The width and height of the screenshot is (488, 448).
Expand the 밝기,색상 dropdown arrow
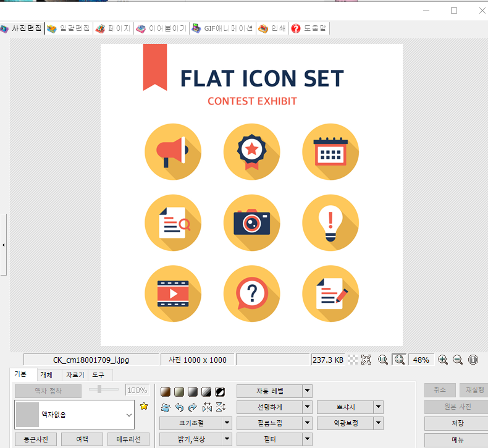tap(227, 439)
